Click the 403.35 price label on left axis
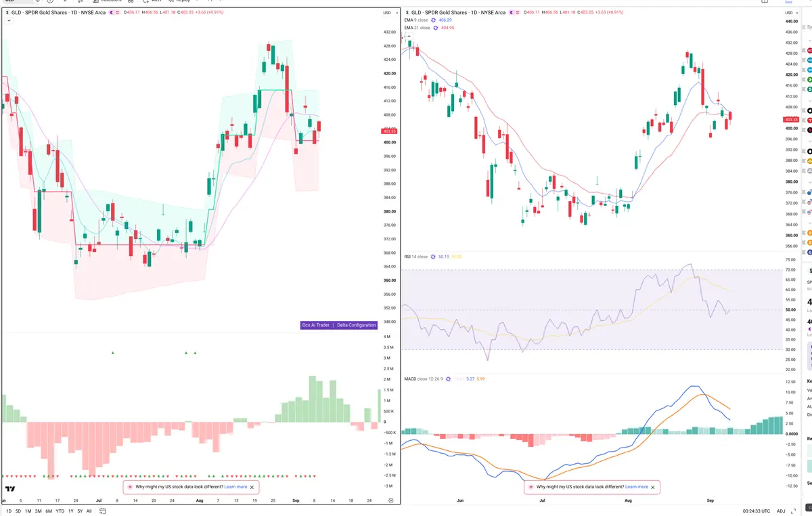This screenshot has height=516, width=812. pyautogui.click(x=388, y=131)
